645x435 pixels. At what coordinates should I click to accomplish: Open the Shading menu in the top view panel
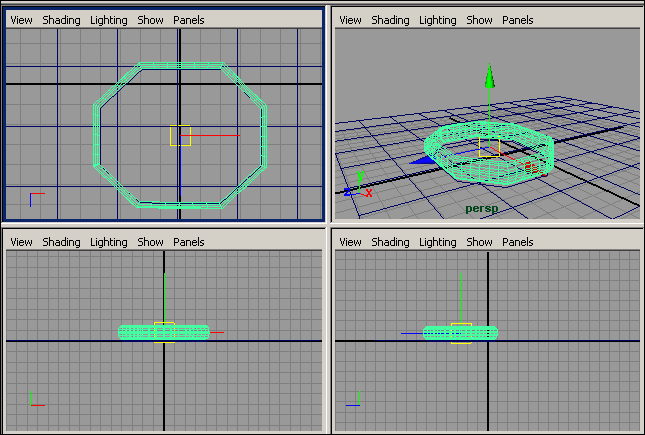click(61, 20)
